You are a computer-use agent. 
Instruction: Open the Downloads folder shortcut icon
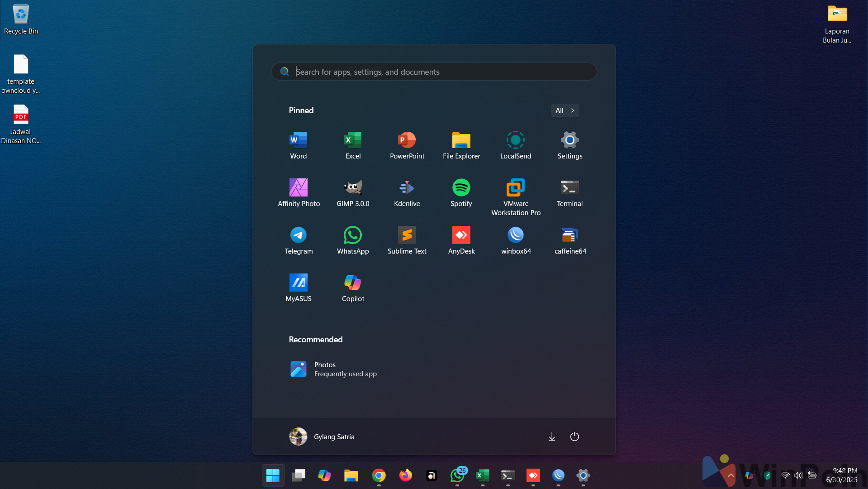(x=552, y=436)
